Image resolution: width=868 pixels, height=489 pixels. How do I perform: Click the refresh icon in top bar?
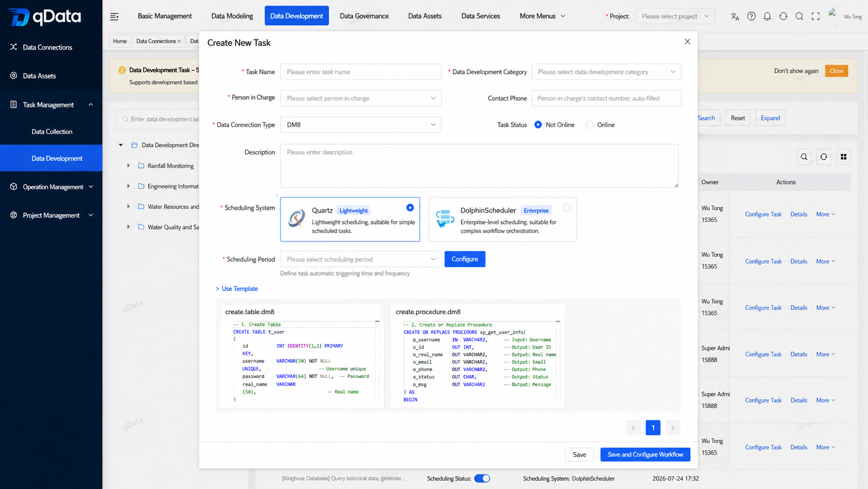[x=783, y=16]
